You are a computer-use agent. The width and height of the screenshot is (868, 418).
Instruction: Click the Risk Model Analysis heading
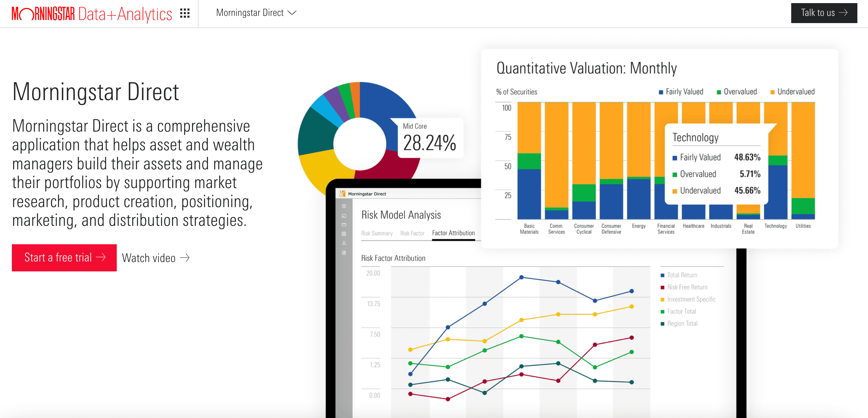[x=401, y=215]
